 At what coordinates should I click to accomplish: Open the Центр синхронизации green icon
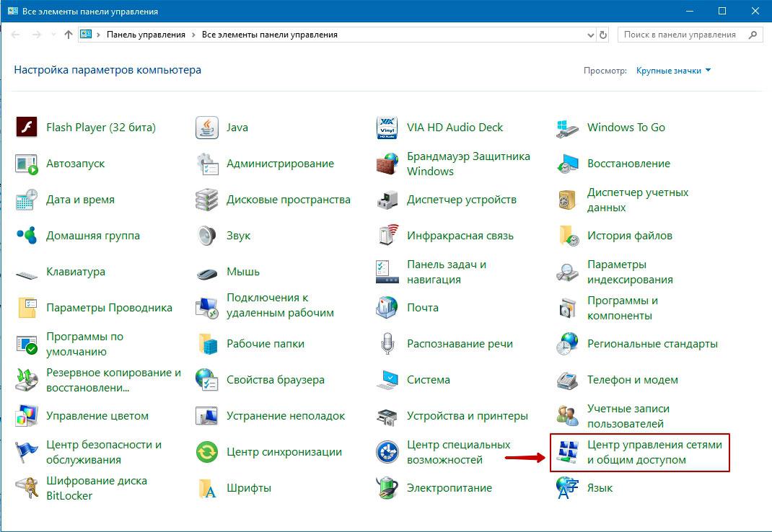[x=207, y=452]
